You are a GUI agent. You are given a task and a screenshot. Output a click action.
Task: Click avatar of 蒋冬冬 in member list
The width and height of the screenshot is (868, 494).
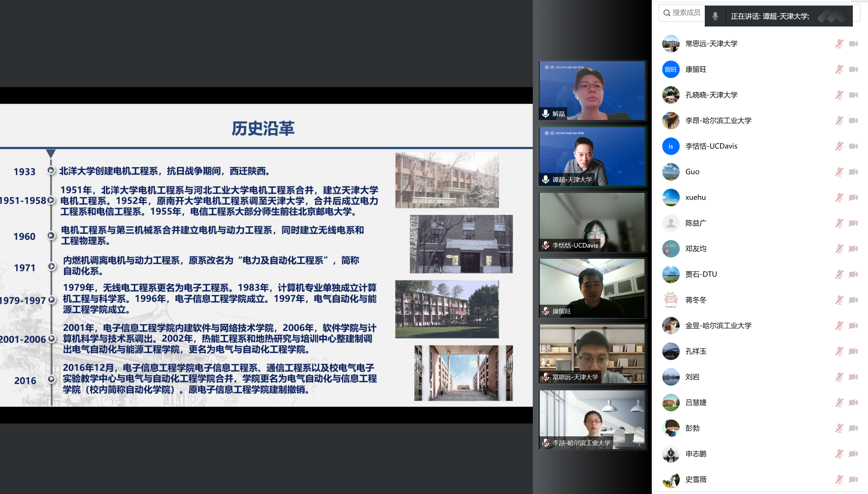point(671,300)
